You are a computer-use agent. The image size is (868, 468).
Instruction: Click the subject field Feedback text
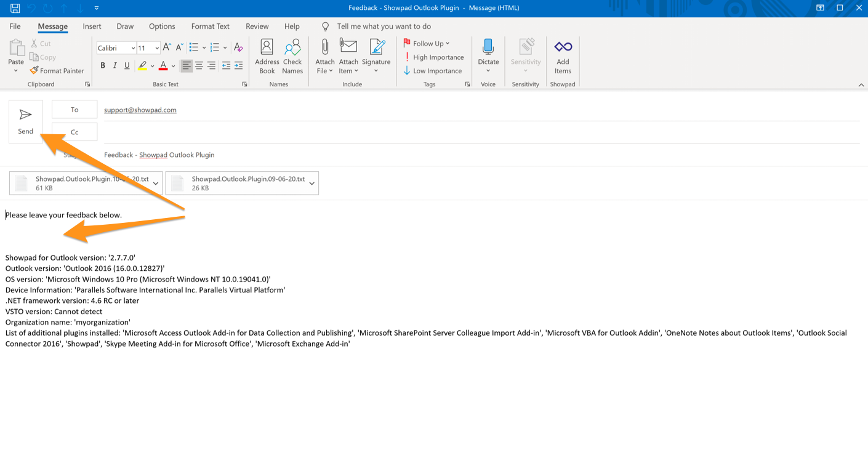[159, 155]
